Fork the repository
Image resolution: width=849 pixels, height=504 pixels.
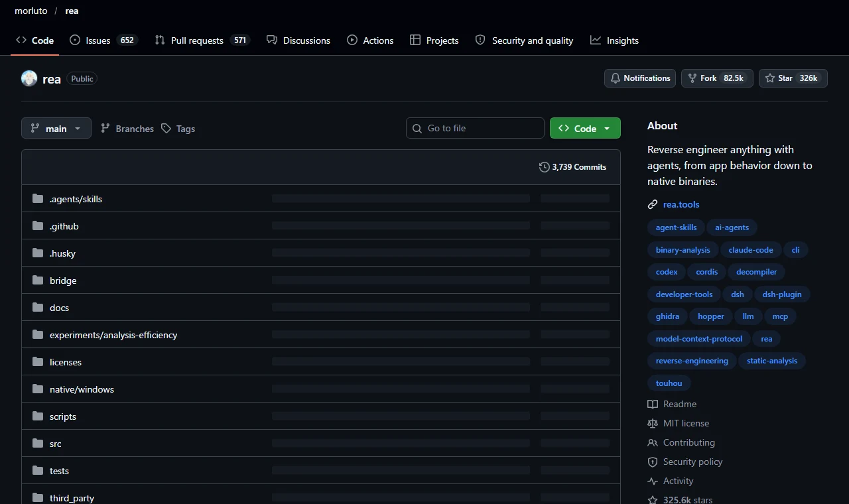(x=717, y=78)
